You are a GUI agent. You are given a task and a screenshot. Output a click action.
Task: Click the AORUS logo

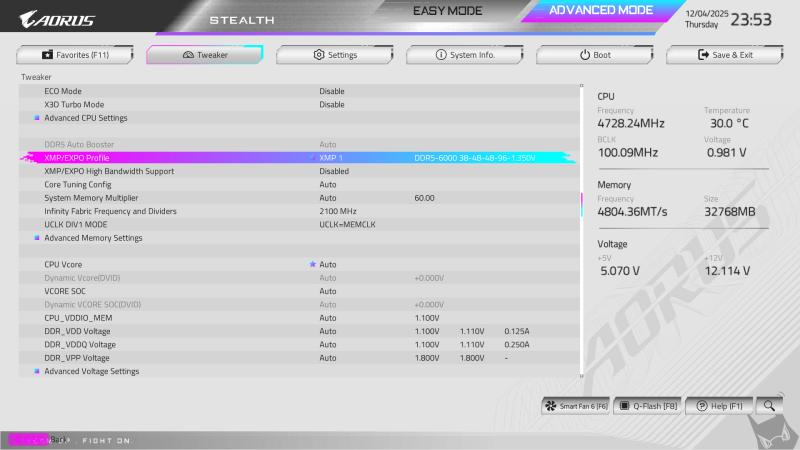tap(57, 19)
